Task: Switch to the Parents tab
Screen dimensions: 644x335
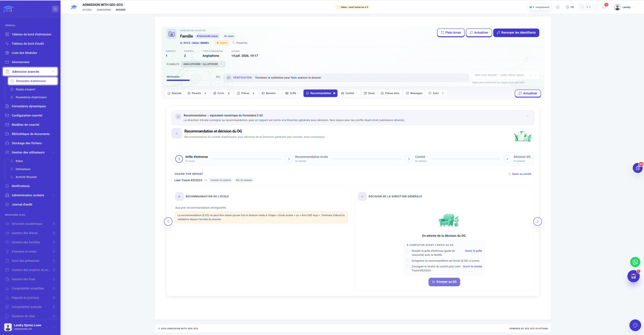Action: [x=197, y=93]
